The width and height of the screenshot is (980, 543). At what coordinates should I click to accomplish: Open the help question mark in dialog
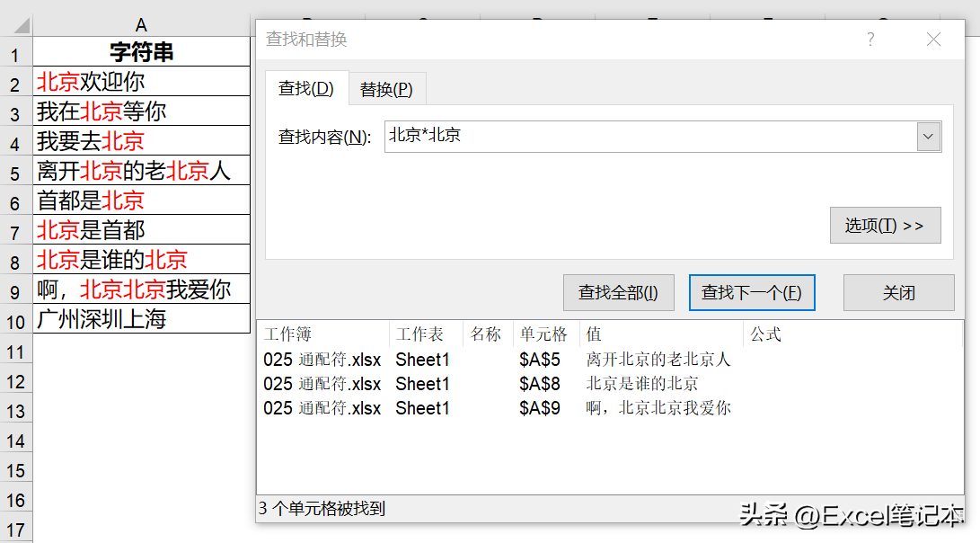870,40
